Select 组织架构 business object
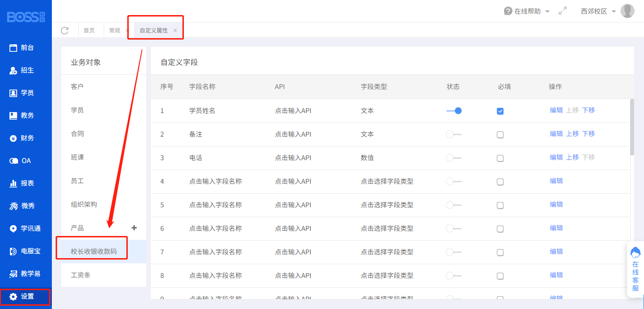This screenshot has height=309, width=644. pyautogui.click(x=104, y=204)
